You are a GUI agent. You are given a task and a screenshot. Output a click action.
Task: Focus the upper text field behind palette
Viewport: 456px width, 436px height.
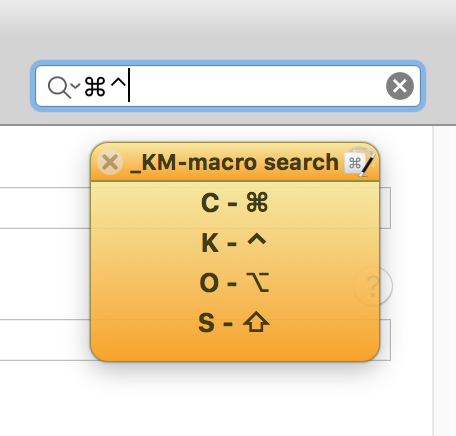pos(195,208)
